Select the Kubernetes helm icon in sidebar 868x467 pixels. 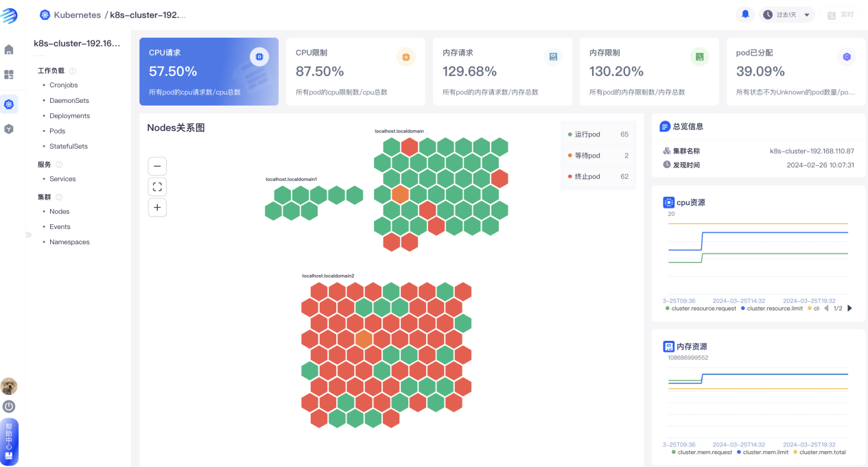point(9,104)
